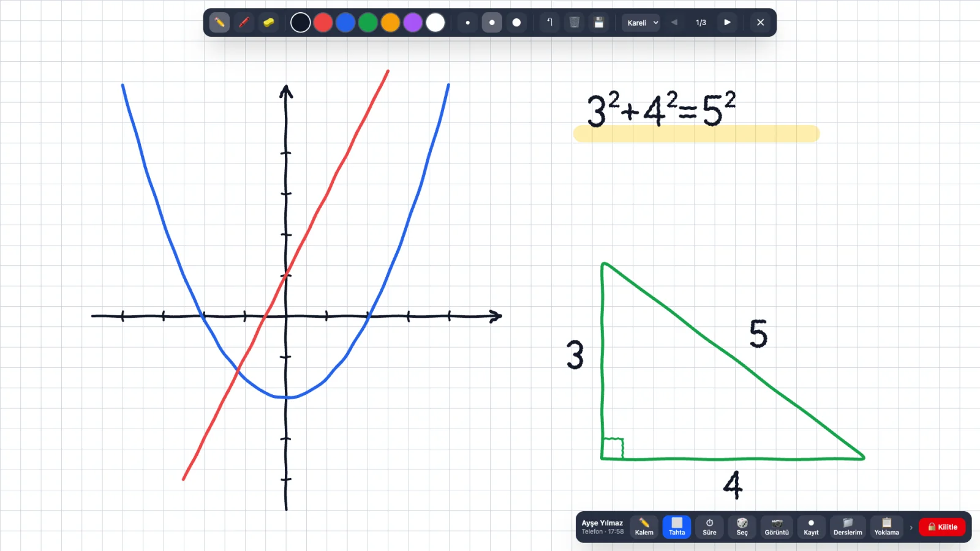Click the Ayşe Yılmaz name label
The image size is (980, 551).
tap(602, 523)
